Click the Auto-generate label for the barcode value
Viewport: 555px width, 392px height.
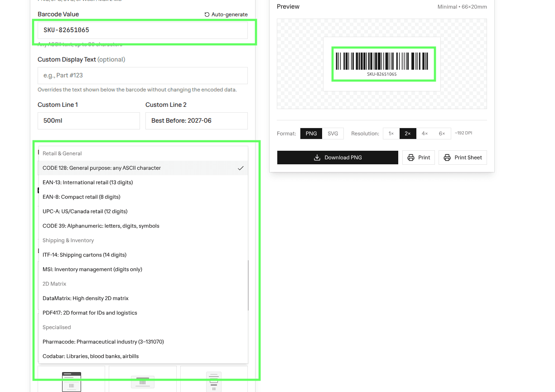point(230,14)
